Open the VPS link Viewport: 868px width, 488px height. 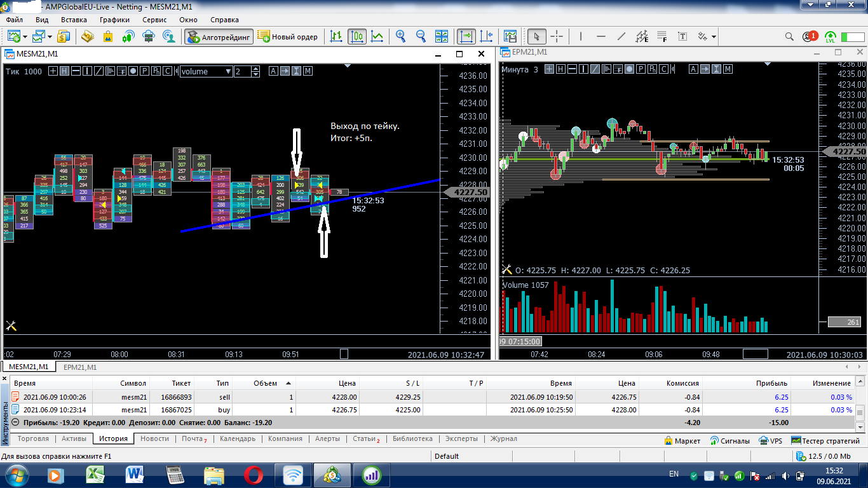coord(771,440)
